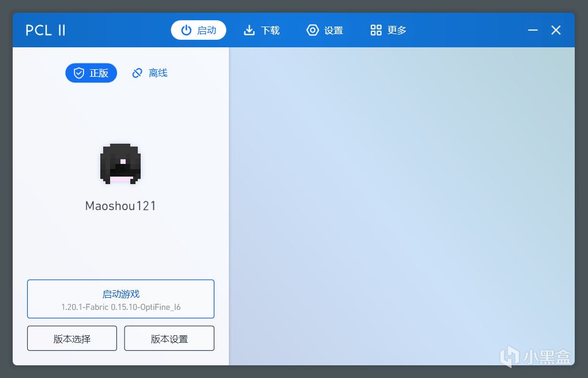
Task: Open the 设置 settings tab
Action: pos(325,30)
